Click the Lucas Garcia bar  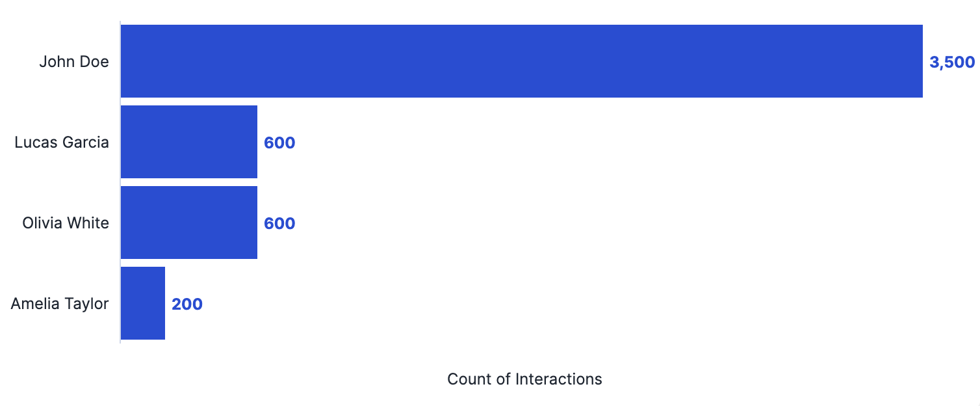[x=189, y=142]
